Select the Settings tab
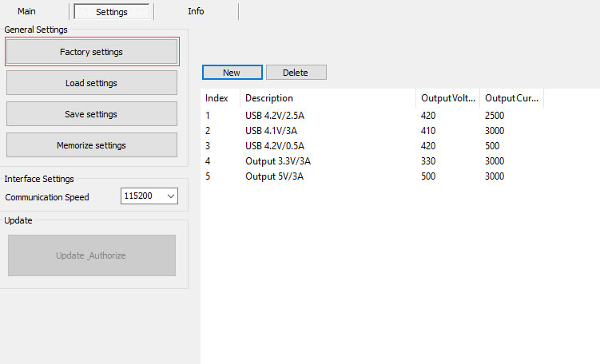600x364 pixels. (x=111, y=12)
